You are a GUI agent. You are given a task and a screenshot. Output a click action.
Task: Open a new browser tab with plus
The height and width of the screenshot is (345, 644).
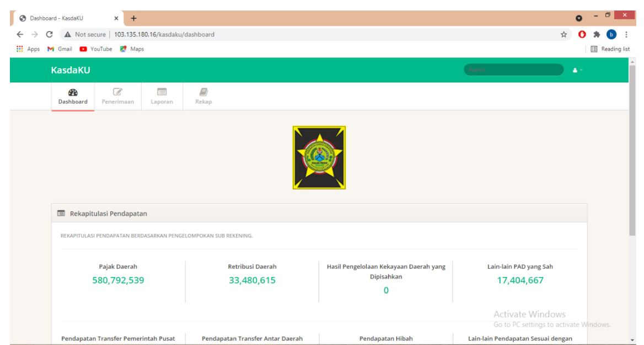pyautogui.click(x=133, y=18)
